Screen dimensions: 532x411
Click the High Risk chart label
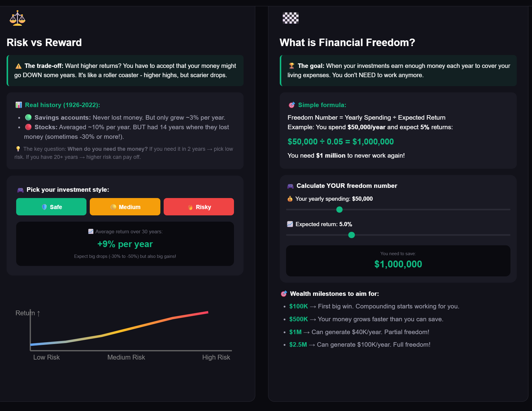(216, 357)
